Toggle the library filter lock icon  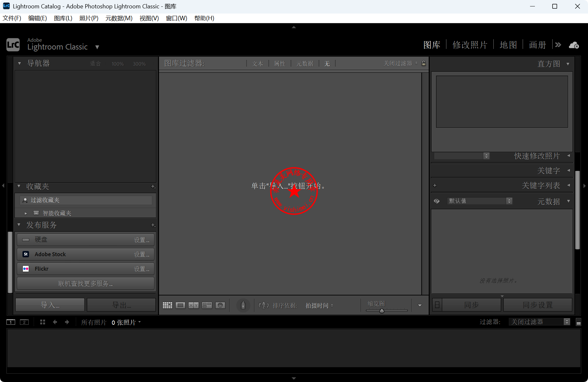click(424, 63)
